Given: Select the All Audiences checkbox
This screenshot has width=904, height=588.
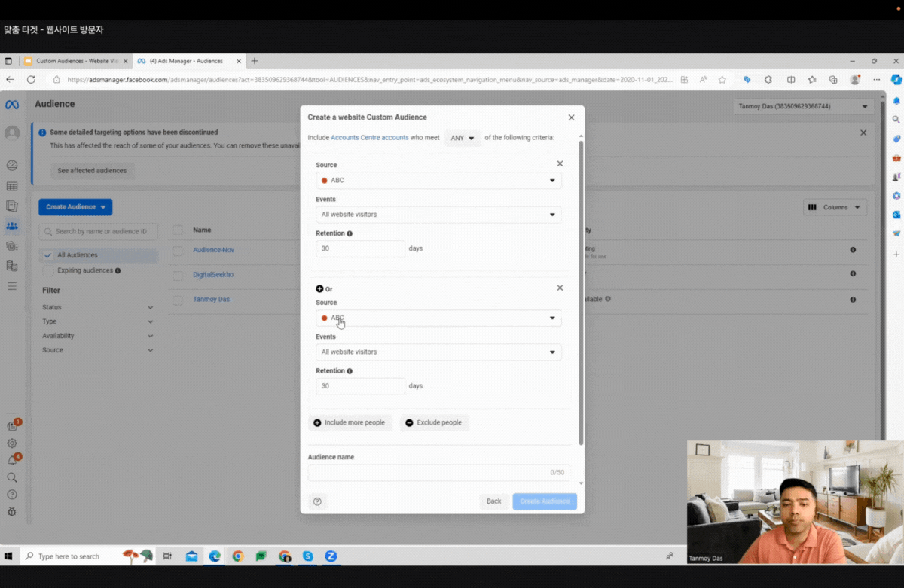Looking at the screenshot, I should point(48,255).
